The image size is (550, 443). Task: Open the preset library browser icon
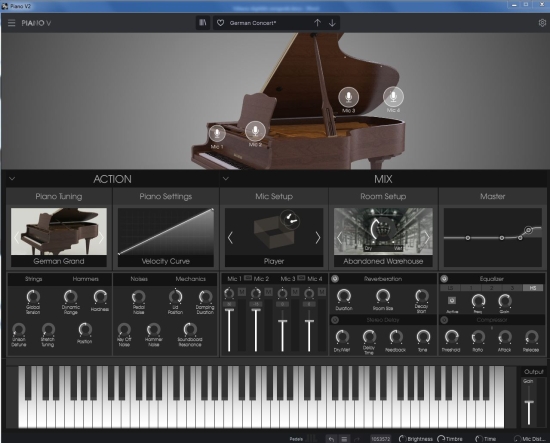coord(203,23)
